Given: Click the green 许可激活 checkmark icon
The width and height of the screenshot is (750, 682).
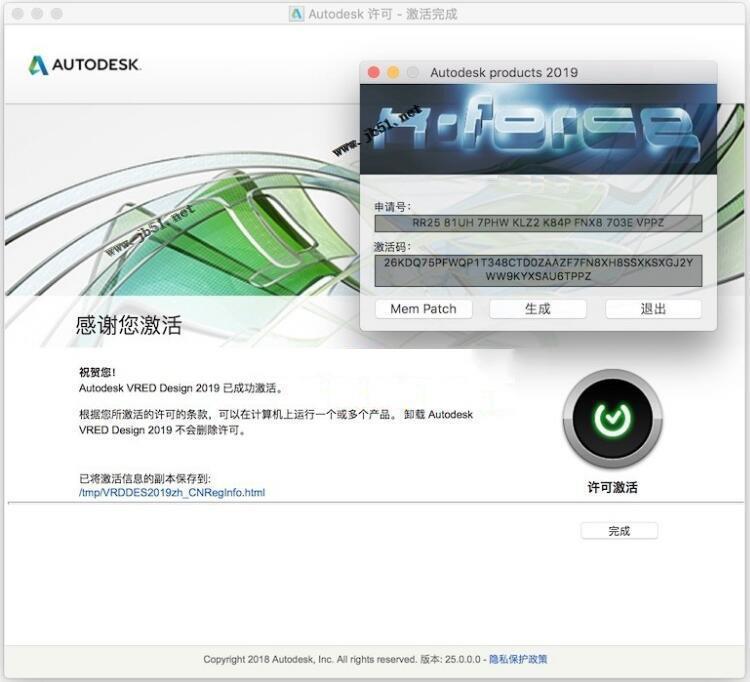Looking at the screenshot, I should pyautogui.click(x=612, y=418).
